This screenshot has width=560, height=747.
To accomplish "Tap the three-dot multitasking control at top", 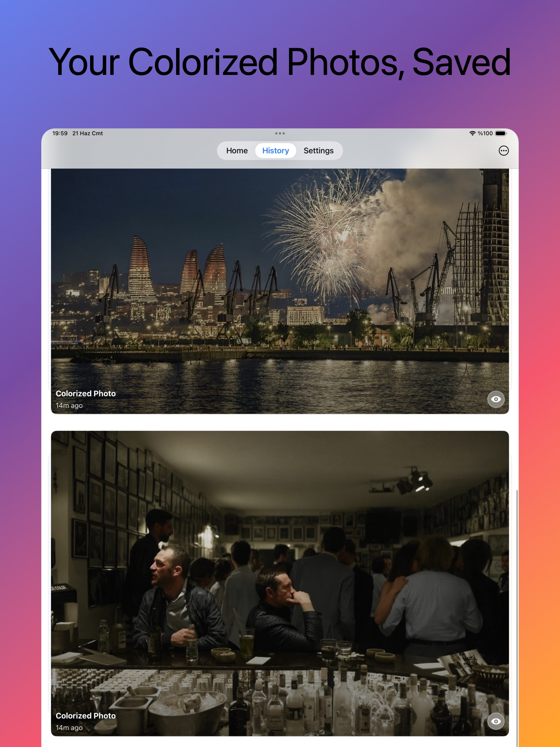I will click(x=280, y=133).
